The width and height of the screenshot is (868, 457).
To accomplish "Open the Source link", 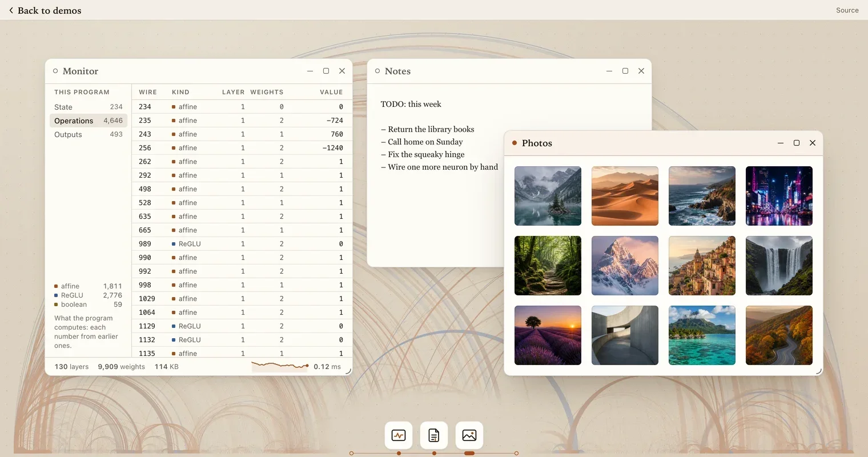I will click(x=847, y=10).
